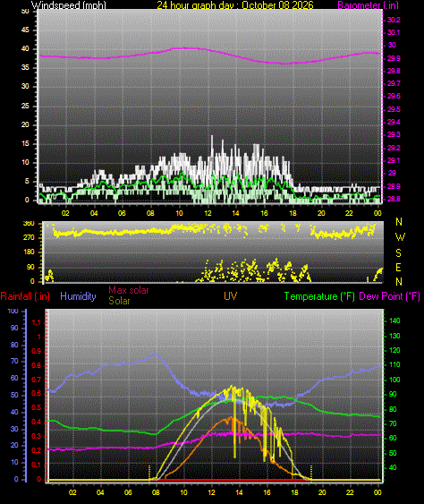The height and width of the screenshot is (504, 424).
Task: Click the peak of the magenta barometer line
Action: pos(182,47)
